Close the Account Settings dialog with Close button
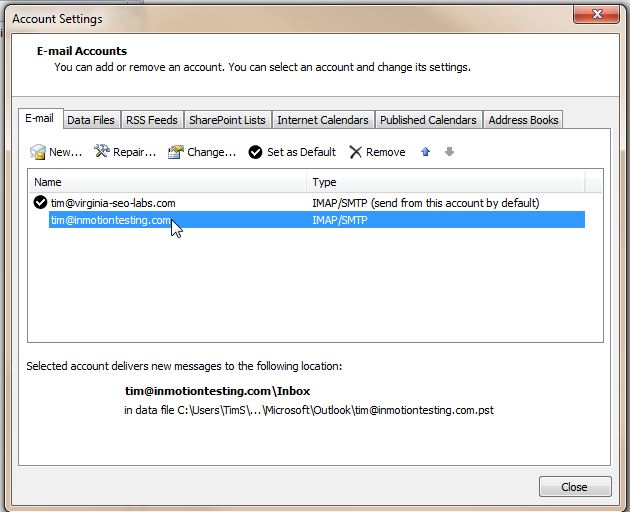Viewport: 630px width, 512px height. click(575, 487)
